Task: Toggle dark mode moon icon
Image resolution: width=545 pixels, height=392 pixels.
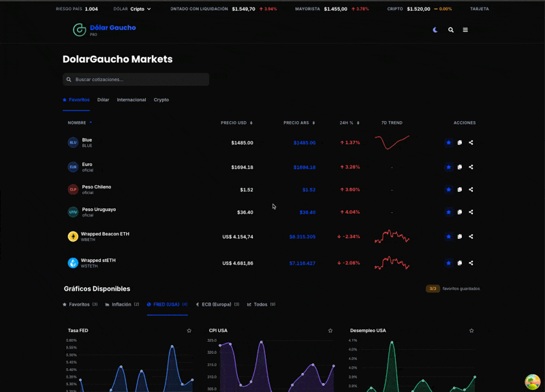Action: [435, 30]
